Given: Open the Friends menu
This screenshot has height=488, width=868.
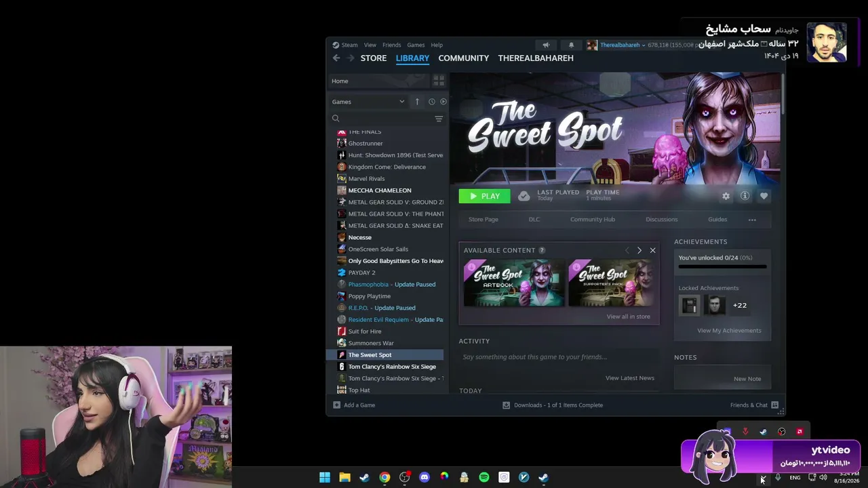Looking at the screenshot, I should [x=391, y=45].
